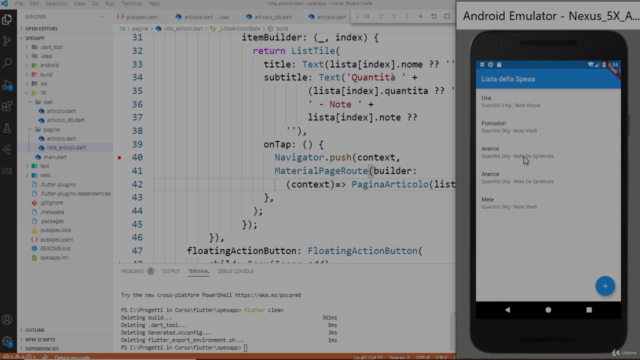
Task: Collapse the dati folder
Action: [x=65, y=102]
